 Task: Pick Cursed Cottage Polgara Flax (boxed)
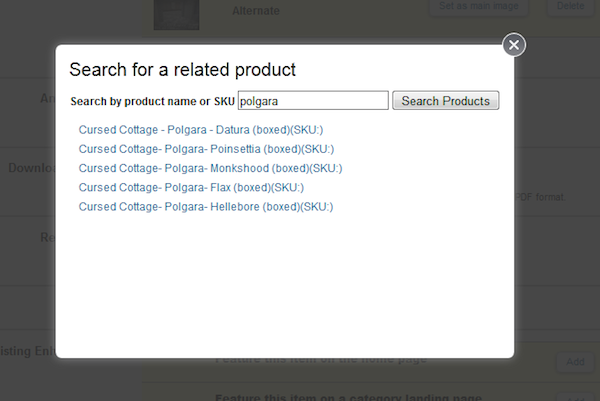coord(191,187)
